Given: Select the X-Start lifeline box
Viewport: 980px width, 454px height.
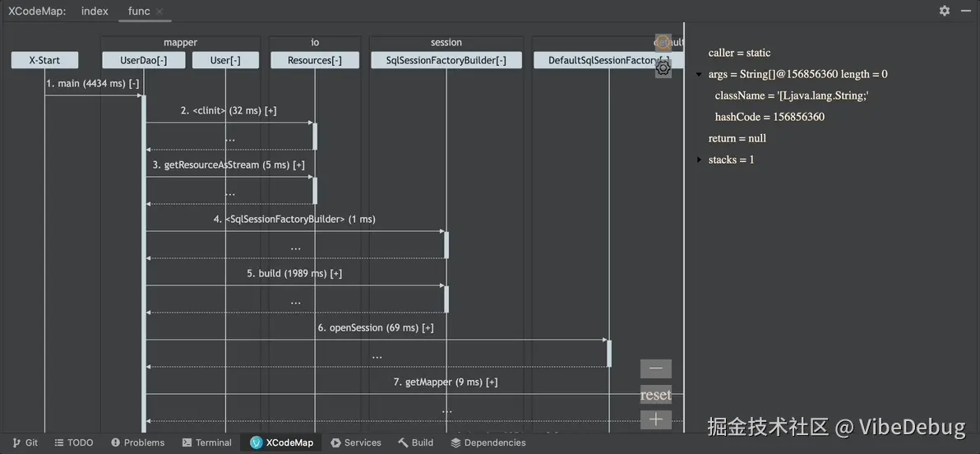Looking at the screenshot, I should [x=44, y=61].
